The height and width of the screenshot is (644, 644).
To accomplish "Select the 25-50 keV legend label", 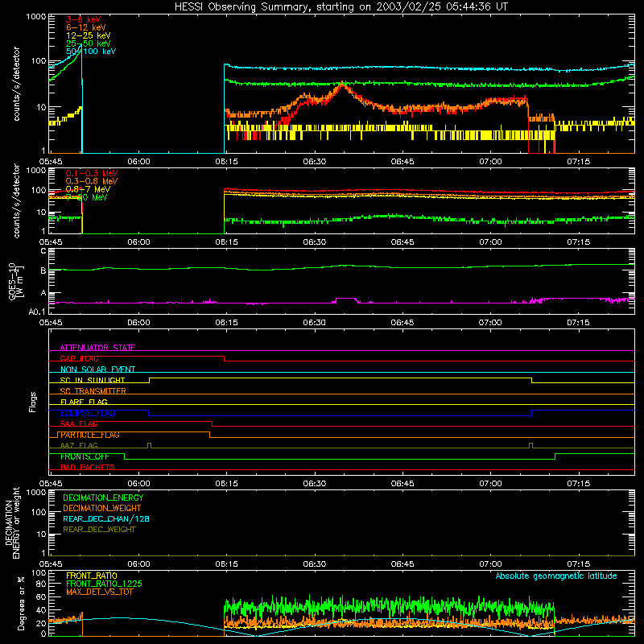I will coord(89,43).
